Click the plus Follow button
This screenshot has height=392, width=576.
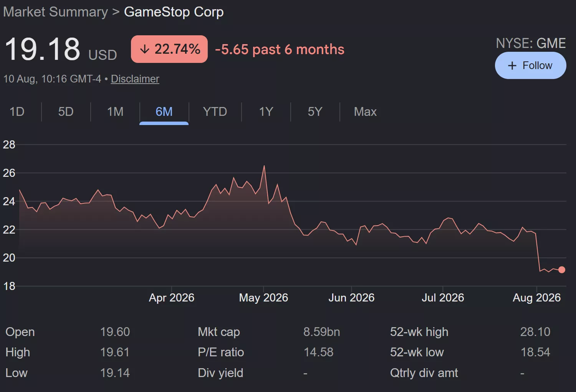pos(530,66)
